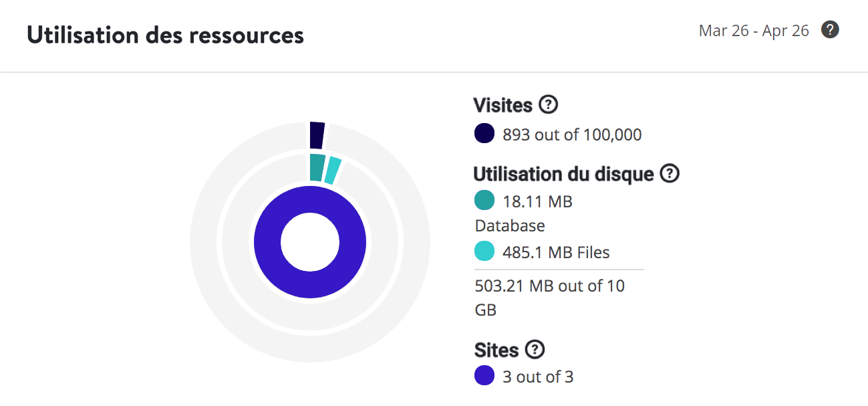Image resolution: width=868 pixels, height=406 pixels.
Task: Expand the Mar 26 - Apr 26 date range
Action: [x=753, y=30]
